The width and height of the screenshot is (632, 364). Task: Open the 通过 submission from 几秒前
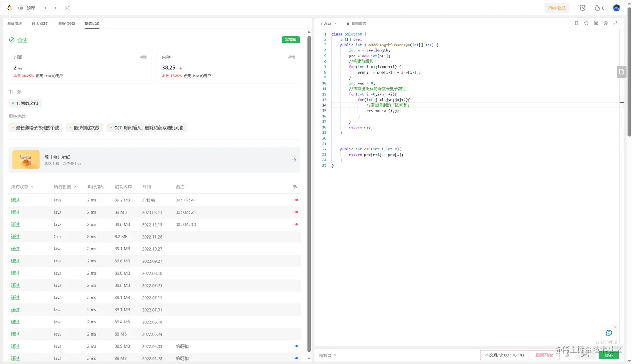[15, 200]
